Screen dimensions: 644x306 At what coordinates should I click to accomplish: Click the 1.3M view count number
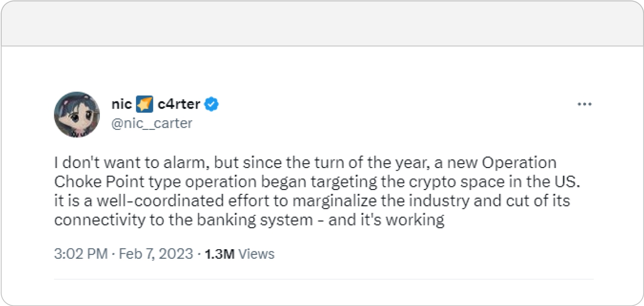tap(219, 254)
